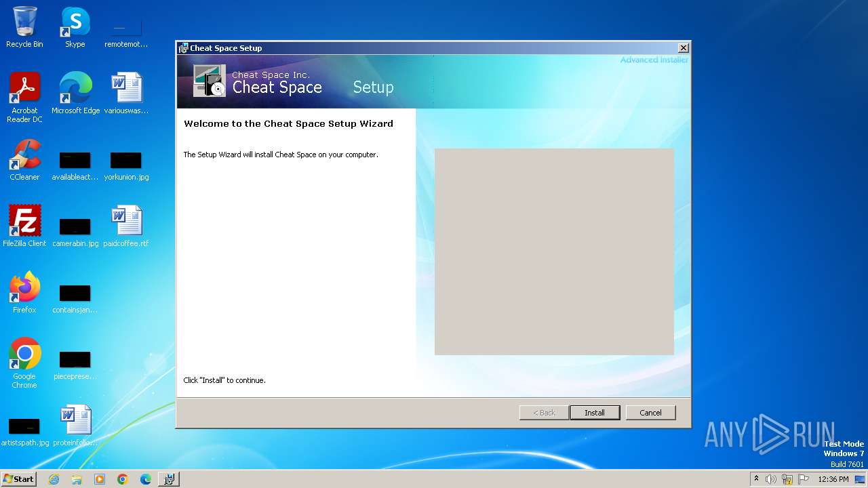Image resolution: width=868 pixels, height=488 pixels.
Task: Click 'Click "Install" to continue.' text
Action: click(x=224, y=380)
